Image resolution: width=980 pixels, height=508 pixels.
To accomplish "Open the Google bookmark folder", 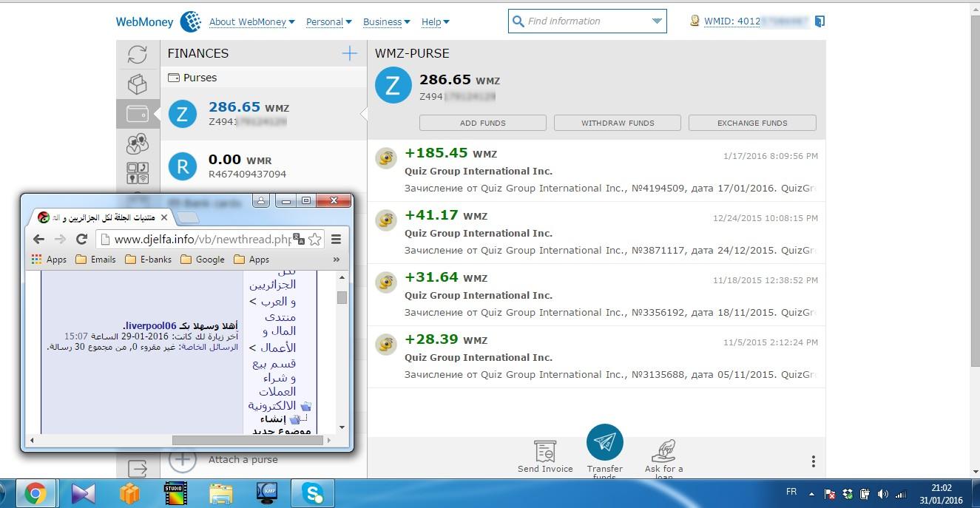I will [x=203, y=260].
